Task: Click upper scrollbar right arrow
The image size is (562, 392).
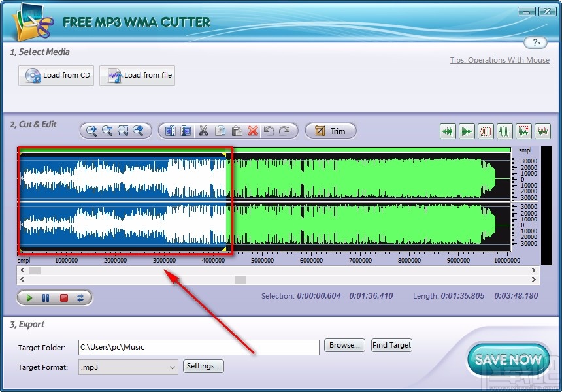Action: pyautogui.click(x=534, y=270)
